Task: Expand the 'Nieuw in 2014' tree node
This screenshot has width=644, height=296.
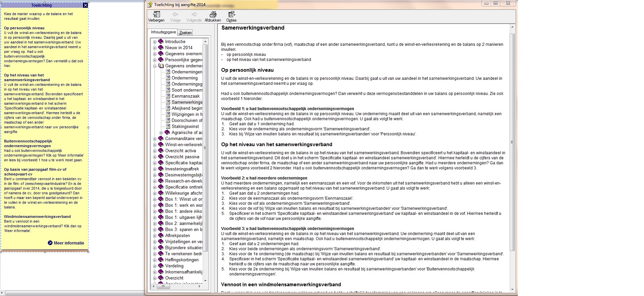Action: pyautogui.click(x=155, y=48)
